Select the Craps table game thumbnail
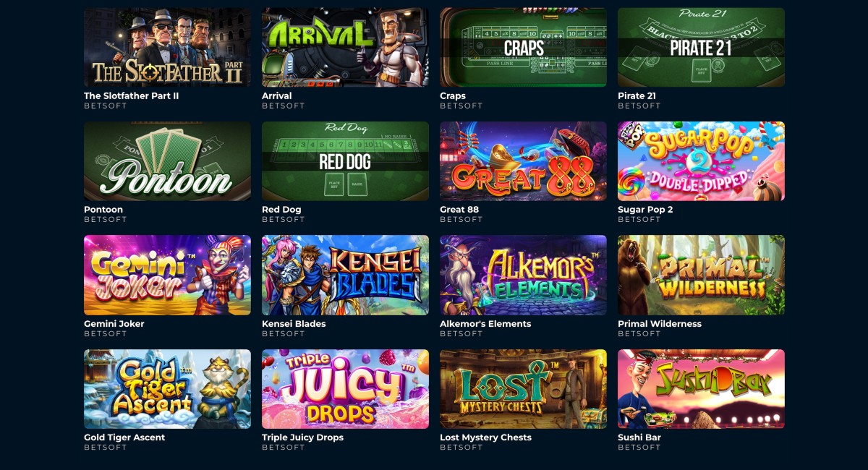868x470 pixels. [x=523, y=47]
